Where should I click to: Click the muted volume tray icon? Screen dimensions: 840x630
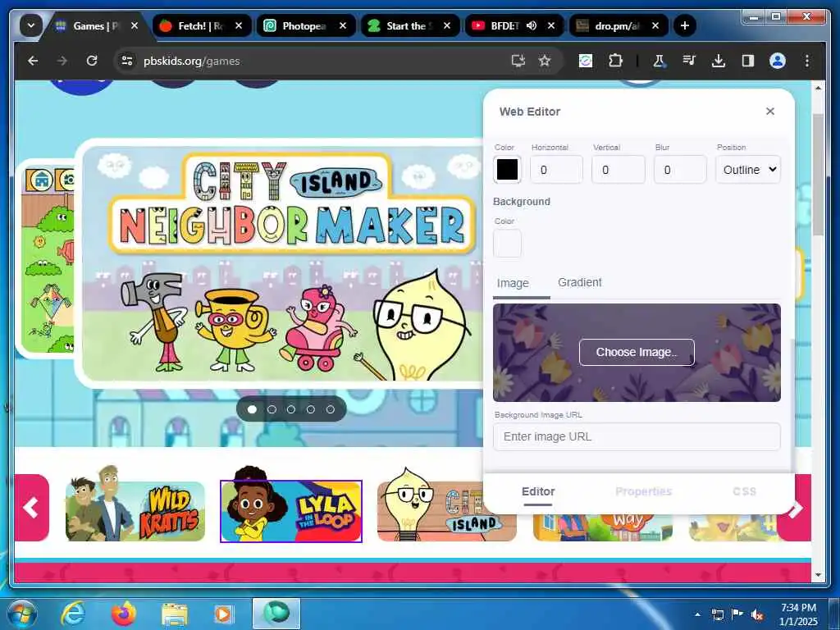tap(757, 615)
